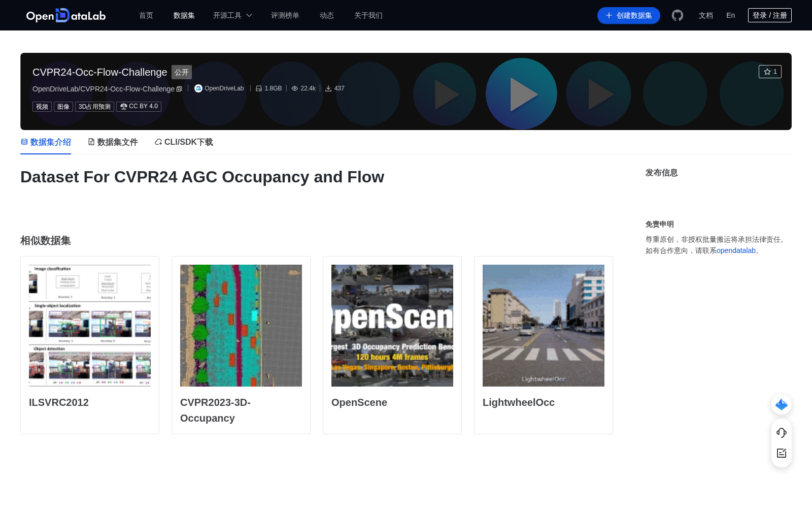Image resolution: width=812 pixels, height=508 pixels.
Task: Click the 创建数据集 button
Action: (629, 15)
